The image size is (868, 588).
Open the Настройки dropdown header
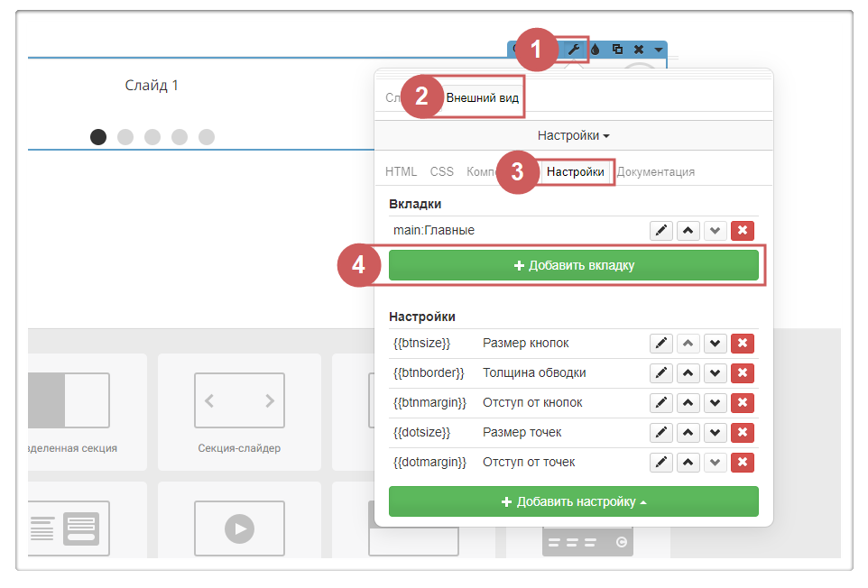click(x=574, y=135)
